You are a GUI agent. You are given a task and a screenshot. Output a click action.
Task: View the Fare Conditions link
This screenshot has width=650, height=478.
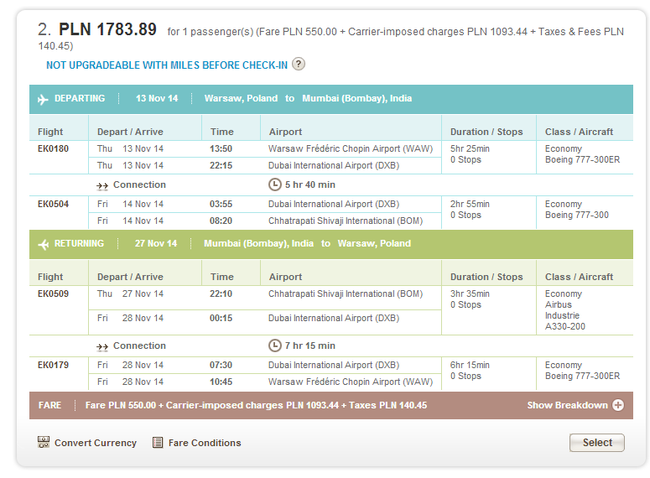(204, 443)
